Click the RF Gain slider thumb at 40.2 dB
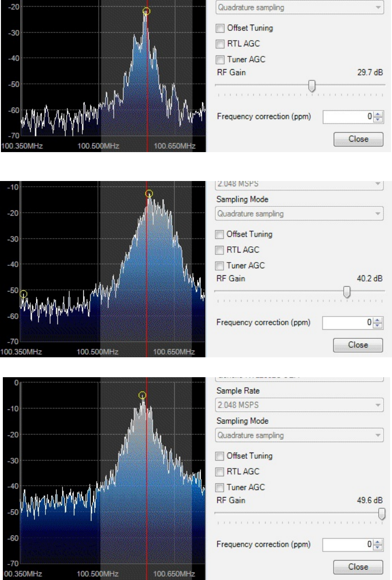The height and width of the screenshot is (580, 392). point(347,291)
